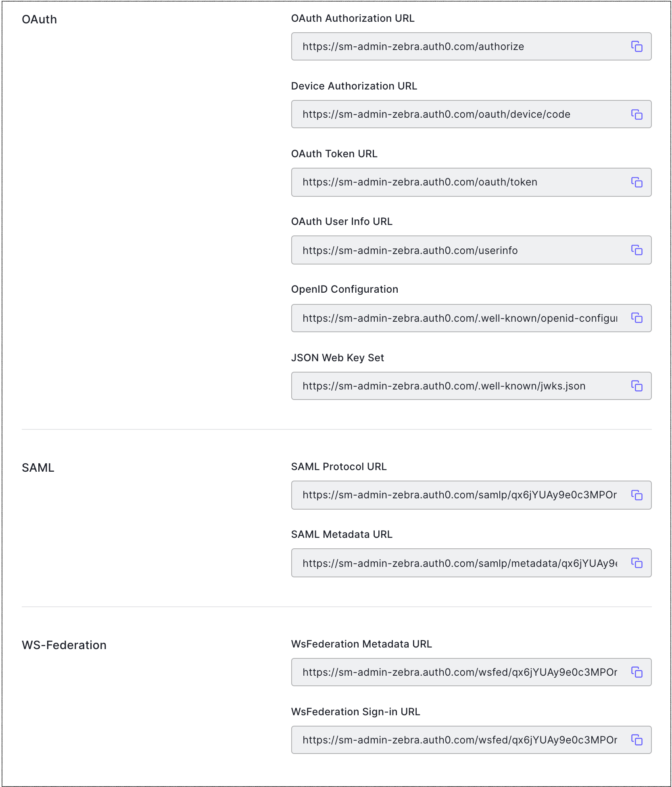
Task: Click the OpenID Configuration text field
Action: coord(460,318)
